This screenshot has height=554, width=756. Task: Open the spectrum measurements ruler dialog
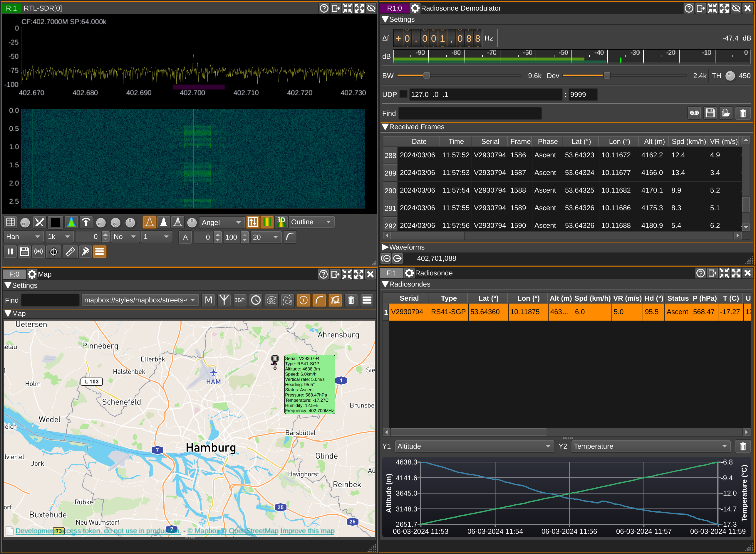(70, 252)
